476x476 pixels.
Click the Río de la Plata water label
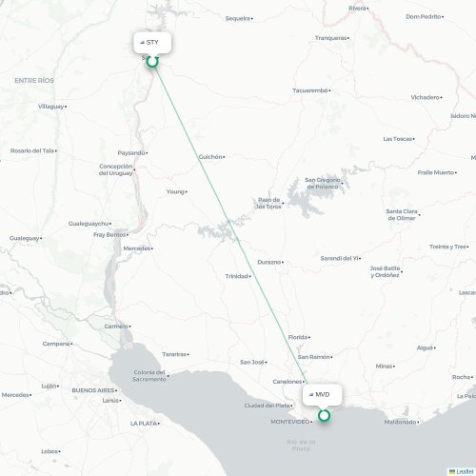click(301, 446)
